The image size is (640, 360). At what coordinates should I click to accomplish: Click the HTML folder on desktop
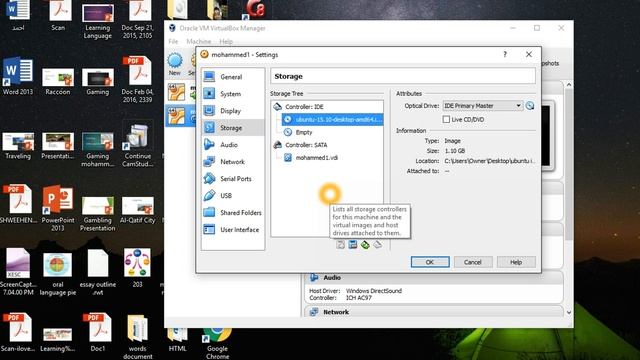(177, 340)
